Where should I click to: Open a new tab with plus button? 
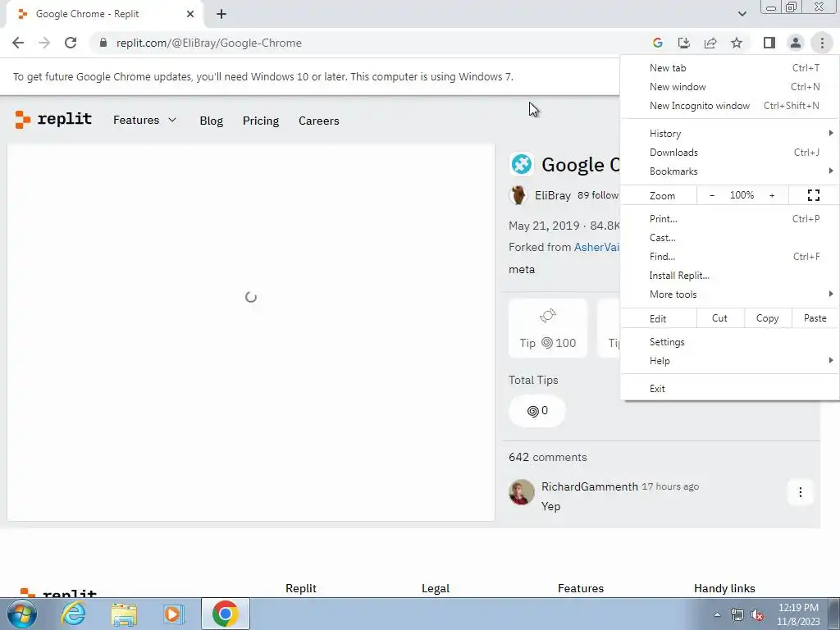click(x=221, y=14)
